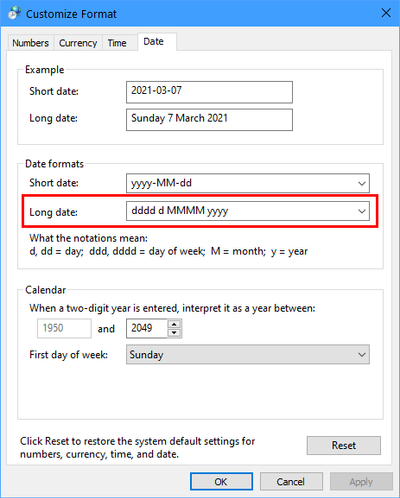Decrease the 2049 year with down arrow
Image resolution: width=400 pixels, height=498 pixels.
click(x=174, y=333)
